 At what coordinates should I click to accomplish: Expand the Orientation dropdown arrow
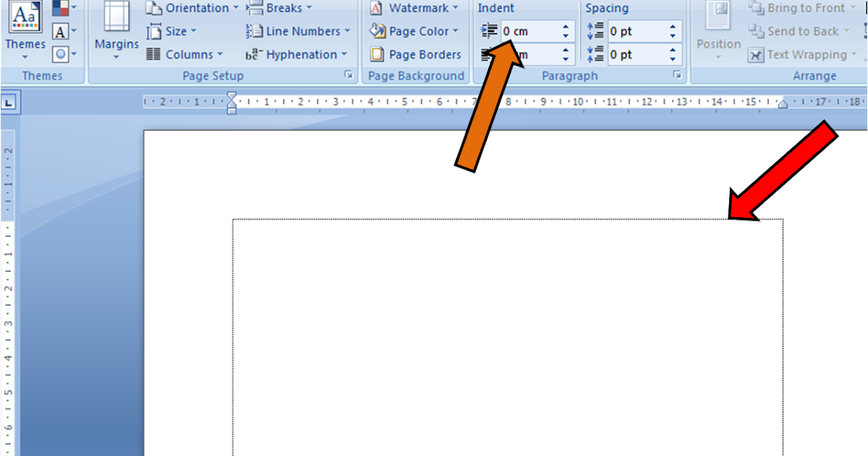click(235, 9)
